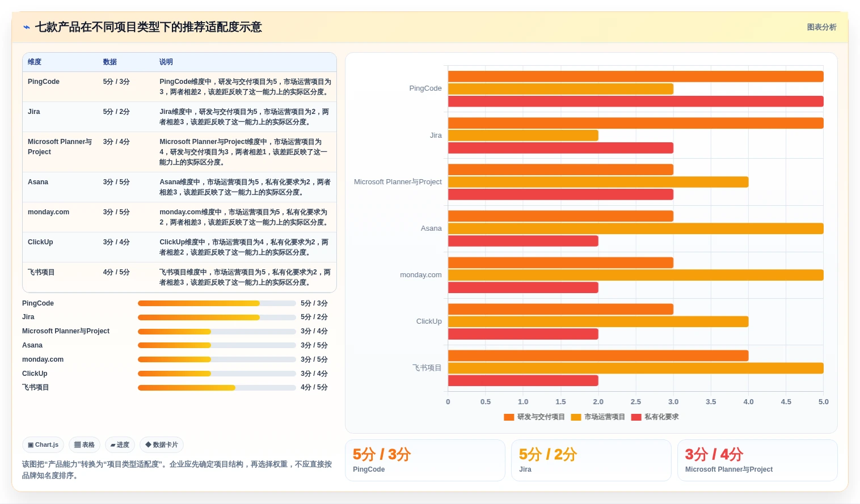Click Asana explanation text in table
This screenshot has height=504, width=860.
tap(245, 187)
